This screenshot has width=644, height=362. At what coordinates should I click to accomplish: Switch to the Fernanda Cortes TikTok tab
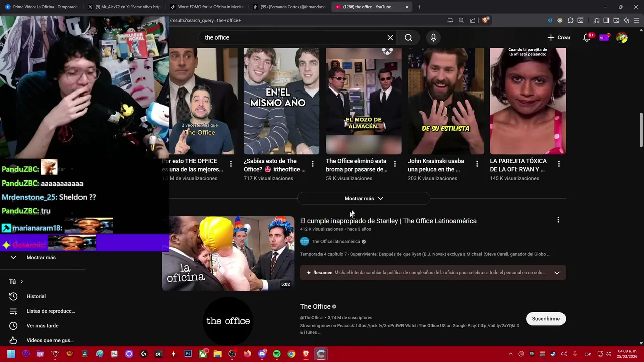(x=289, y=7)
